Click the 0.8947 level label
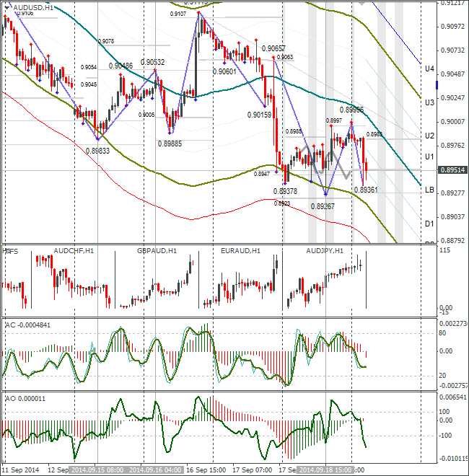Viewport: 469px width, 476px height. tap(262, 174)
